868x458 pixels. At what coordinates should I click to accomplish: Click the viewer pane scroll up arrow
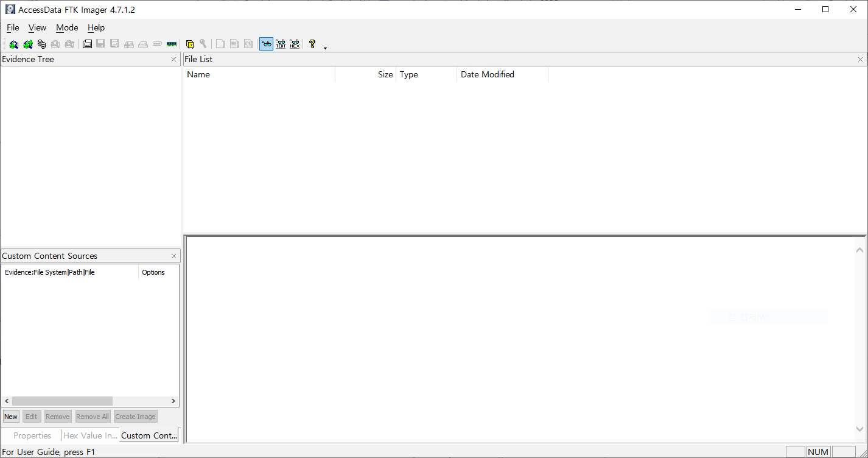click(859, 250)
